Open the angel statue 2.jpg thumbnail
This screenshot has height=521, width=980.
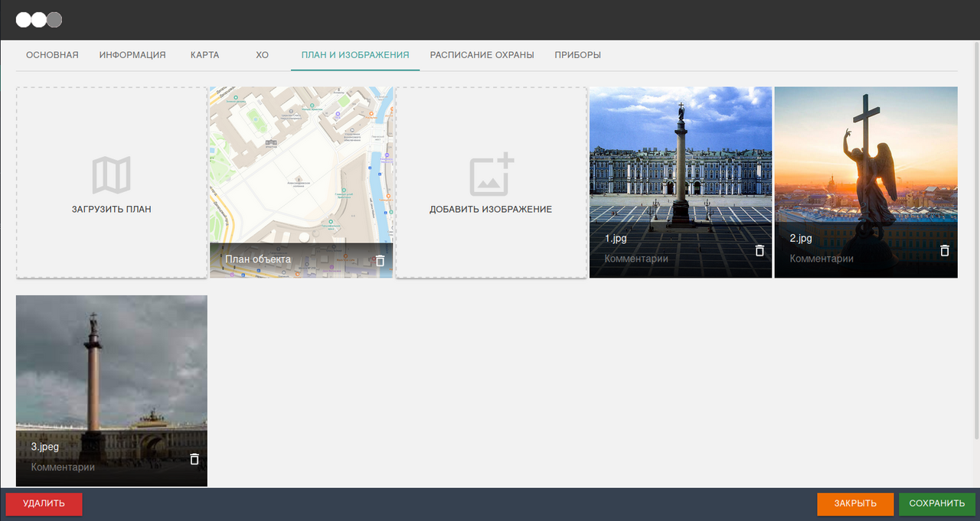(x=866, y=161)
